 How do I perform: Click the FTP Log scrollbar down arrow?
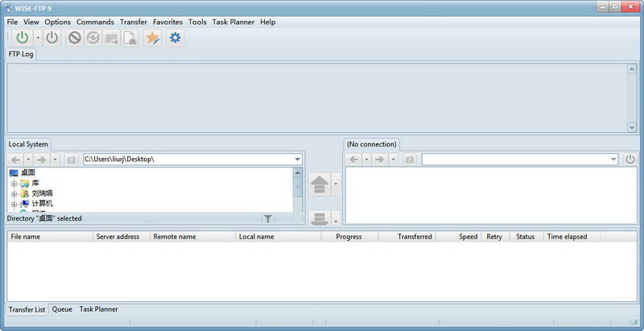632,128
